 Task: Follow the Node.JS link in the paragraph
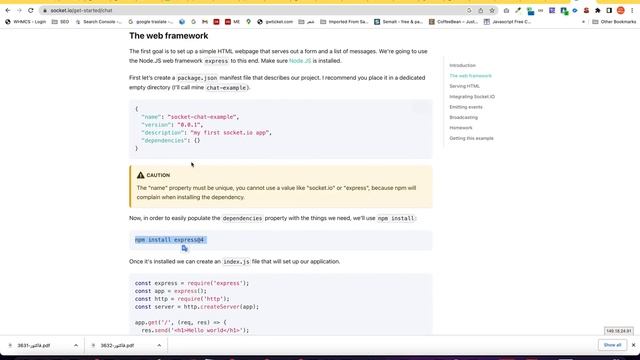(300, 61)
